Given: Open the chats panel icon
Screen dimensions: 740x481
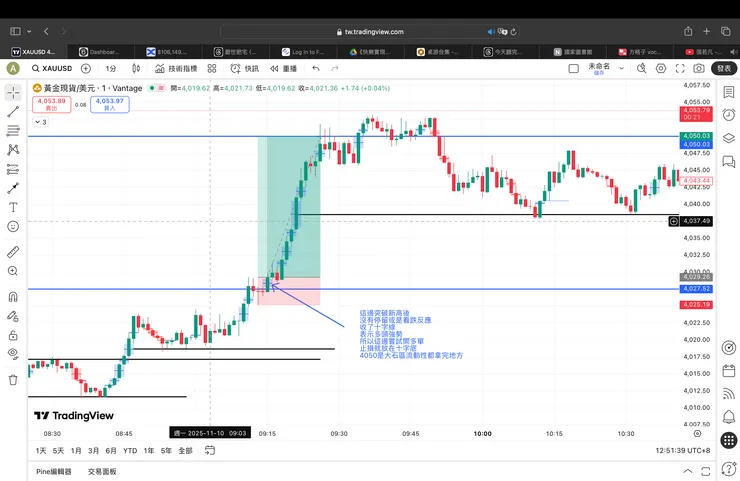Looking at the screenshot, I should pos(729,161).
